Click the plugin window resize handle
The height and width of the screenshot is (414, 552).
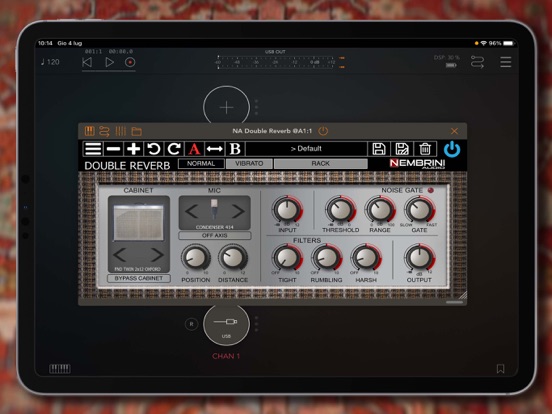pos(462,295)
